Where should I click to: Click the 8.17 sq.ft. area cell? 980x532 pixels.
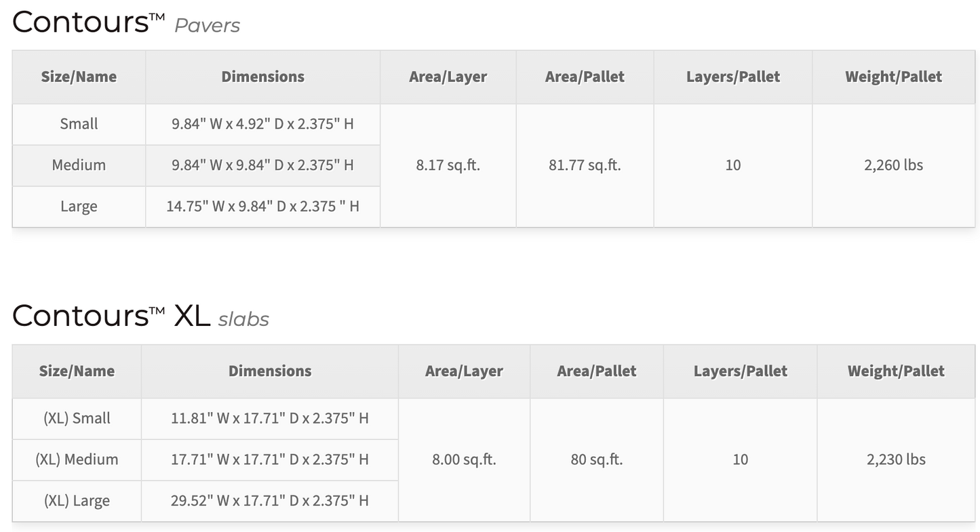pos(448,165)
